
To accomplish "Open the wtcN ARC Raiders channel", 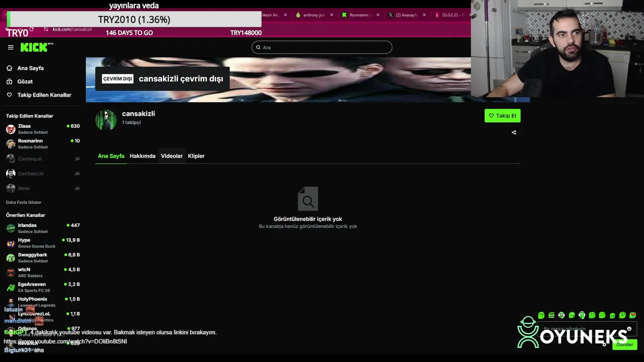I will [x=43, y=273].
